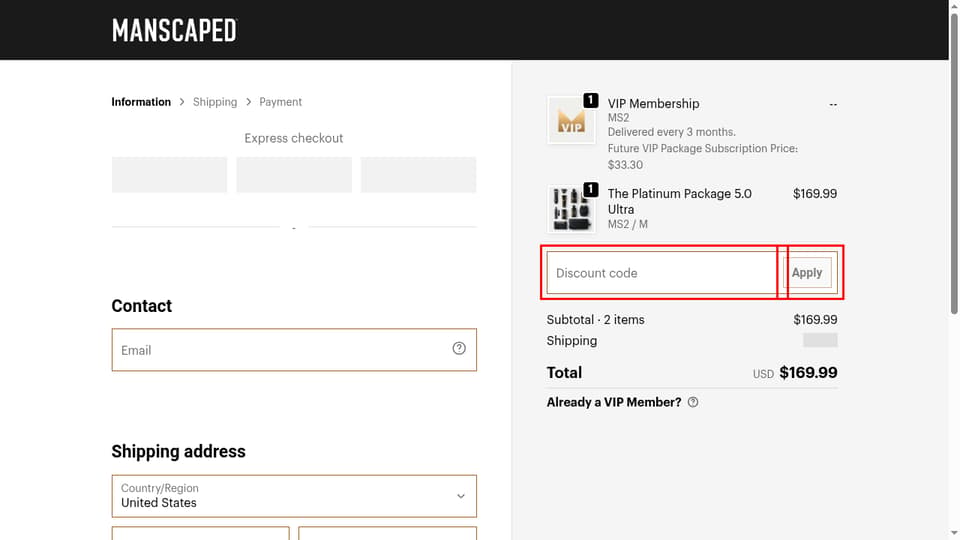Go to the Payment breadcrumb step
Viewport: 960px width, 540px height.
tap(280, 102)
